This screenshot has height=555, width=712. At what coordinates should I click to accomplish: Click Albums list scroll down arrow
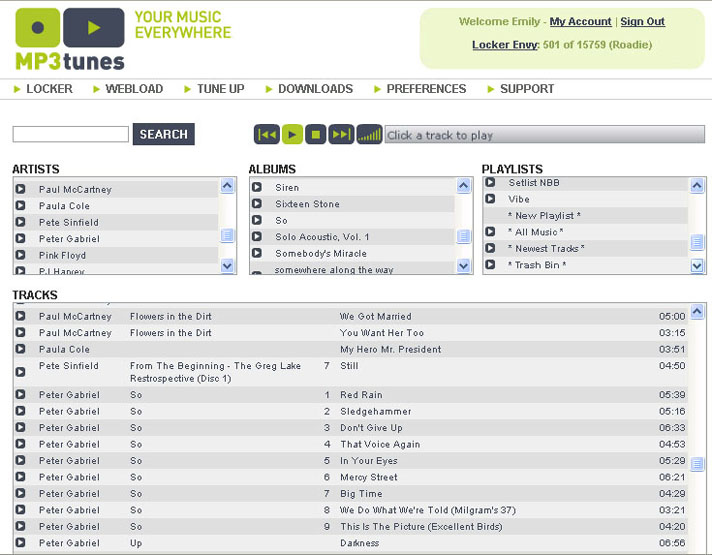463,265
